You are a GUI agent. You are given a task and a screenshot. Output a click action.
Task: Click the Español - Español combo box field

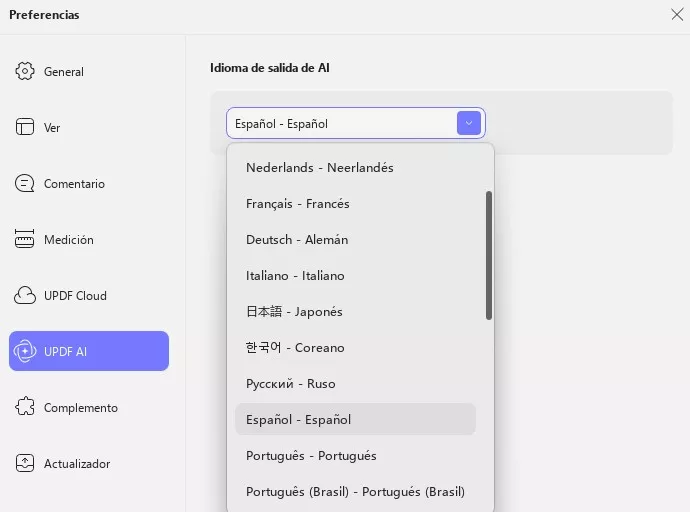[x=356, y=123]
